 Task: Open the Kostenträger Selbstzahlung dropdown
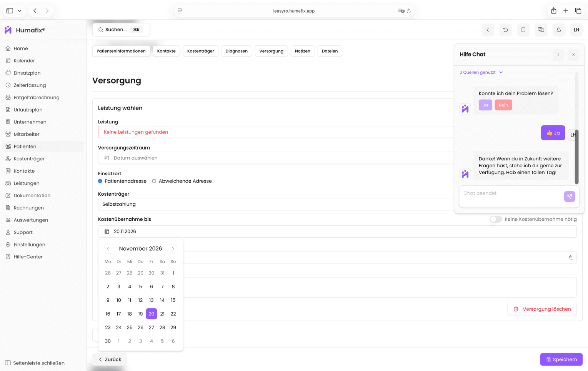(275, 204)
